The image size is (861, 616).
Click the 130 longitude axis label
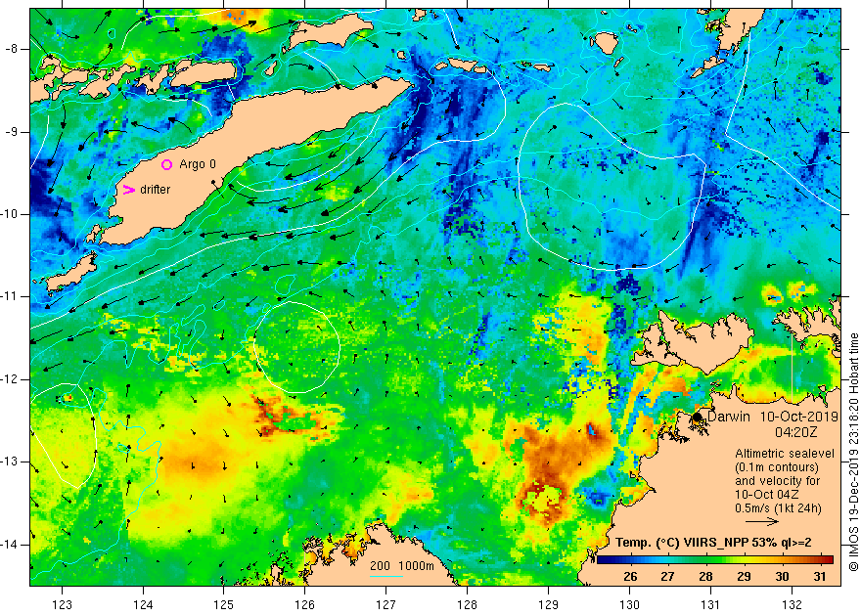(x=629, y=604)
